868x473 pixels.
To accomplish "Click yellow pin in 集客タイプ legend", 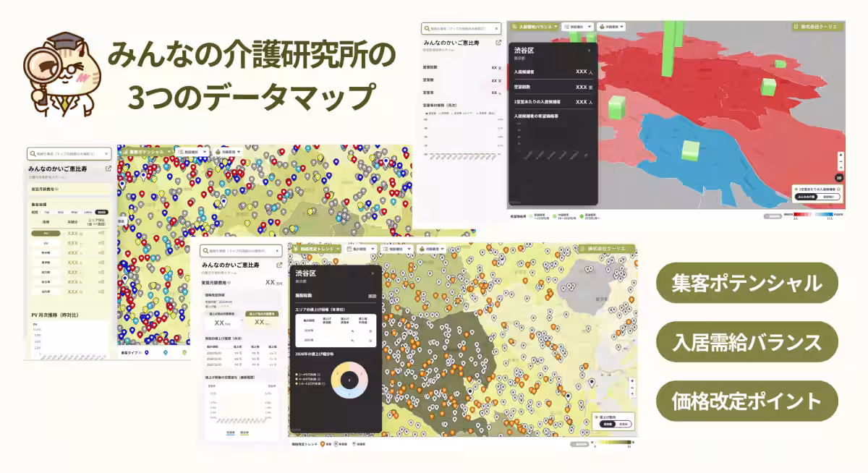I will point(184,353).
